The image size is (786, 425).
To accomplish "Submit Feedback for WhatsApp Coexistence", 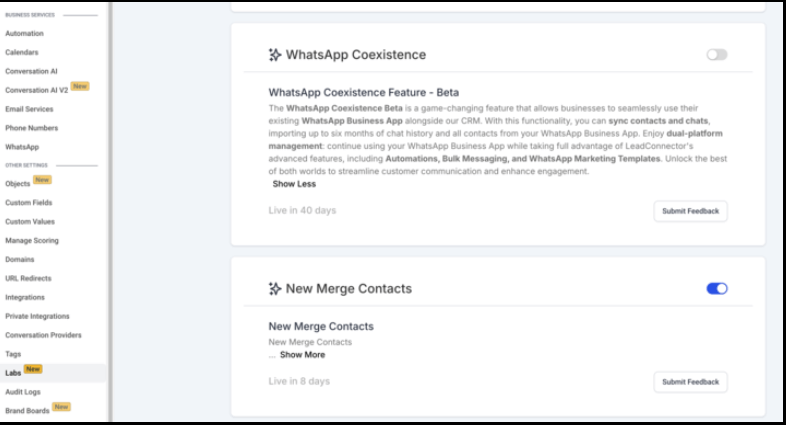I will pyautogui.click(x=690, y=211).
